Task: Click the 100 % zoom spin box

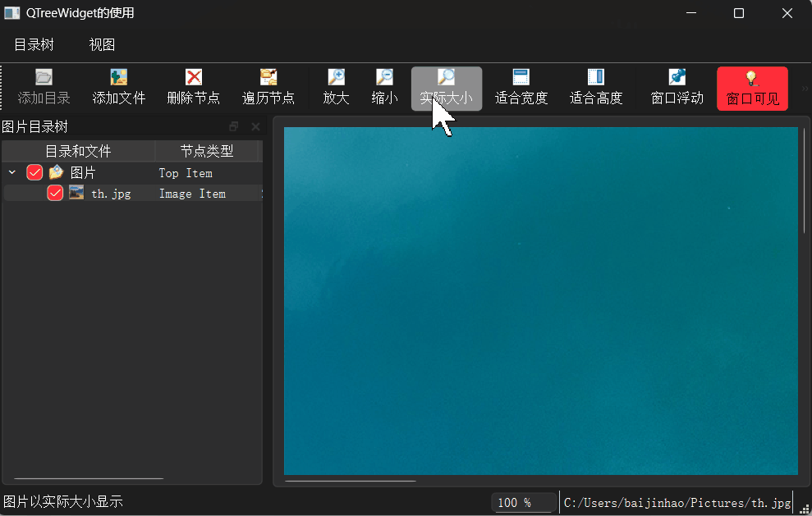Action: point(524,503)
